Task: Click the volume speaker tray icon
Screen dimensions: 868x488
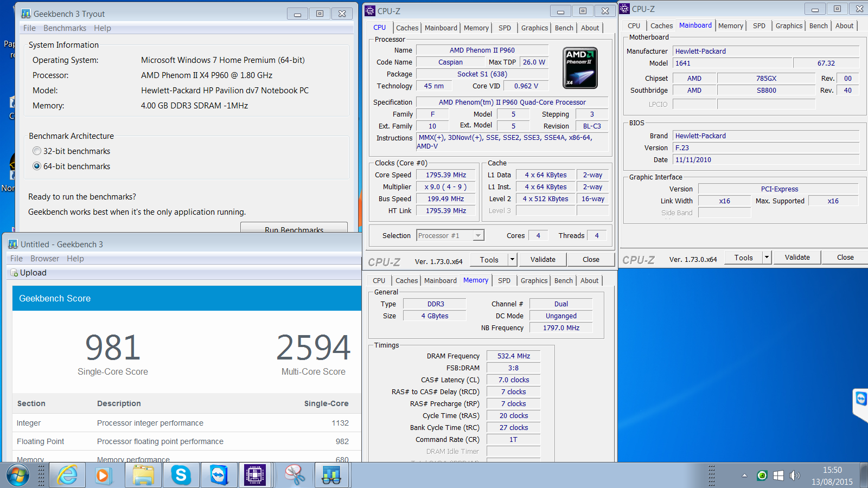Action: pos(794,476)
